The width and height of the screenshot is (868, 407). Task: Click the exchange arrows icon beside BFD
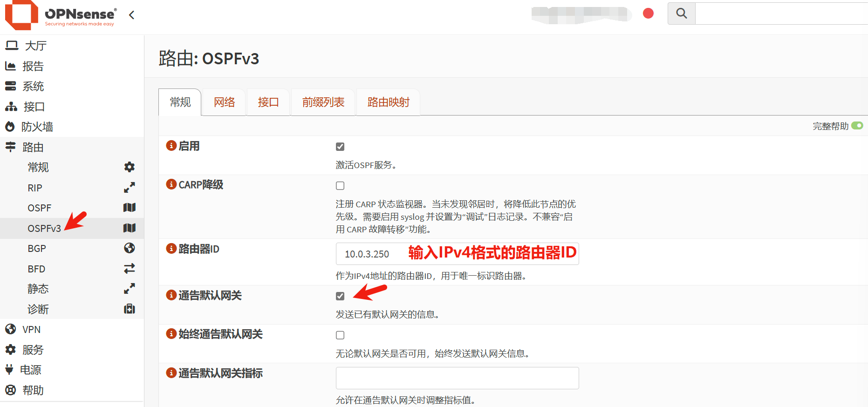click(129, 269)
